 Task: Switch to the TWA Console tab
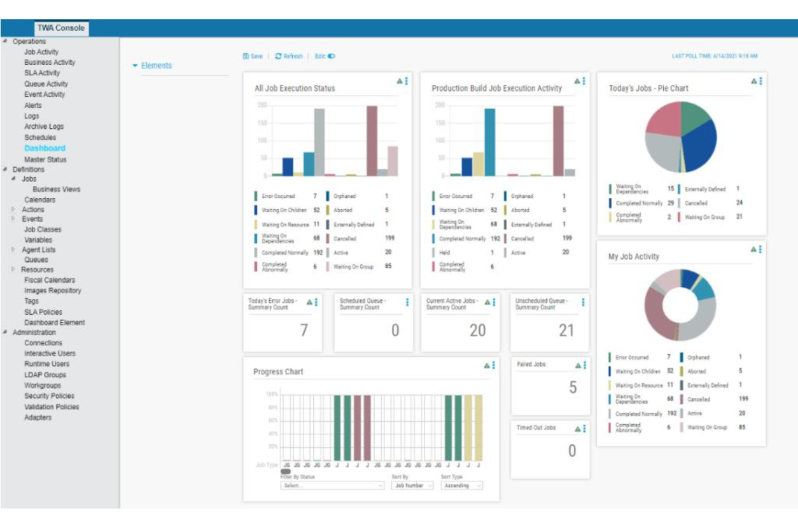(61, 28)
